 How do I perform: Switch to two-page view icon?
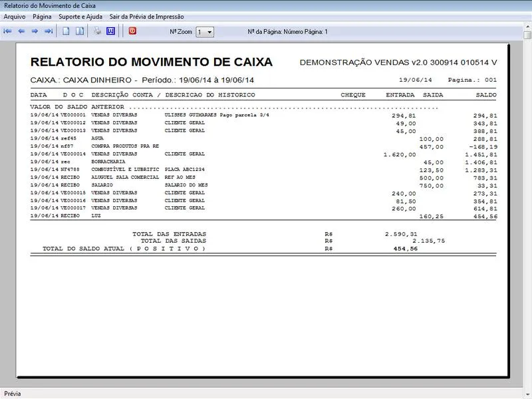pyautogui.click(x=79, y=31)
